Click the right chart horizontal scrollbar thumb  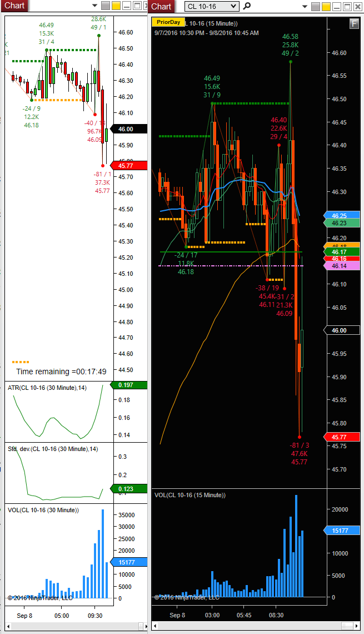347,626
